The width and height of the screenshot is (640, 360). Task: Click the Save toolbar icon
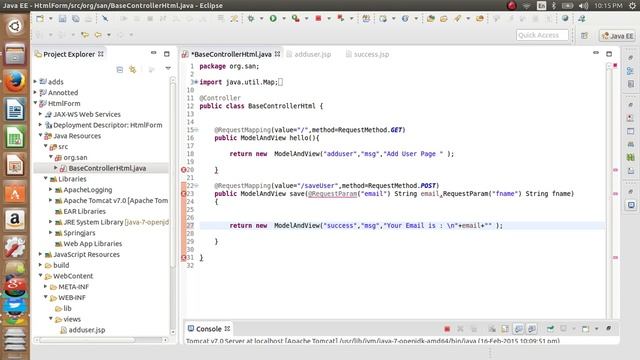pyautogui.click(x=62, y=18)
